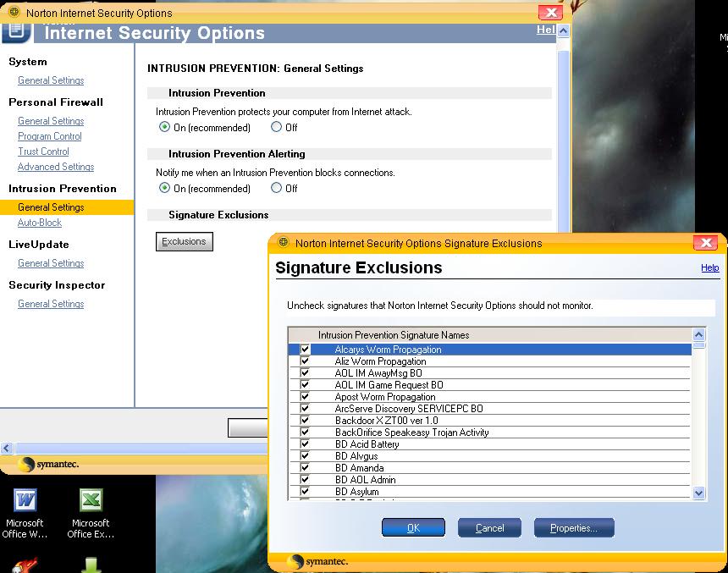
Task: Open Help in Signature Exclusions dialog
Action: [x=709, y=267]
